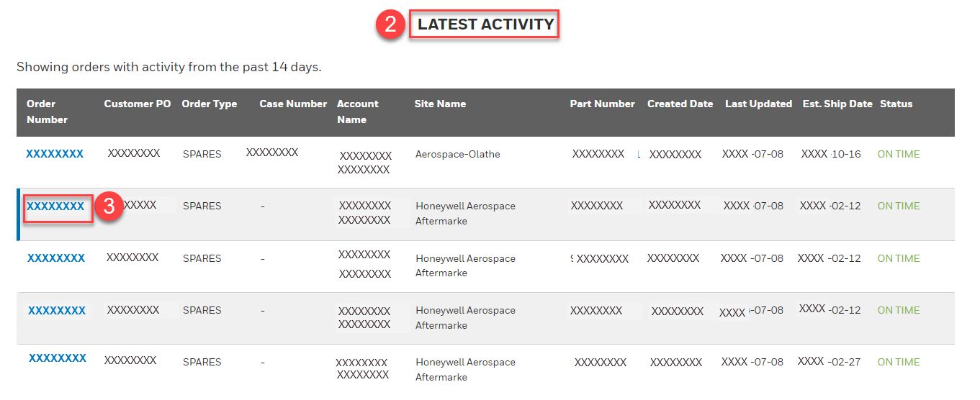980x400 pixels.
Task: Click the Honeywell Aerospace site name in highlighted row
Action: (466, 214)
